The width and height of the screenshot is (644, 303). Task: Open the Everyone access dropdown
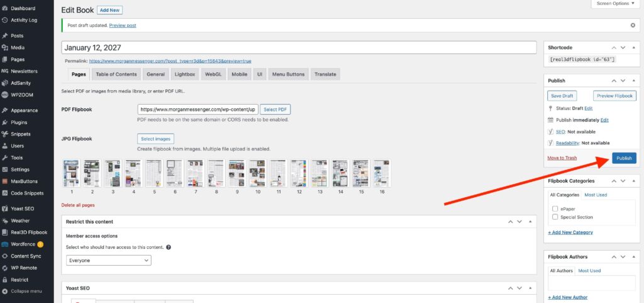pyautogui.click(x=109, y=260)
